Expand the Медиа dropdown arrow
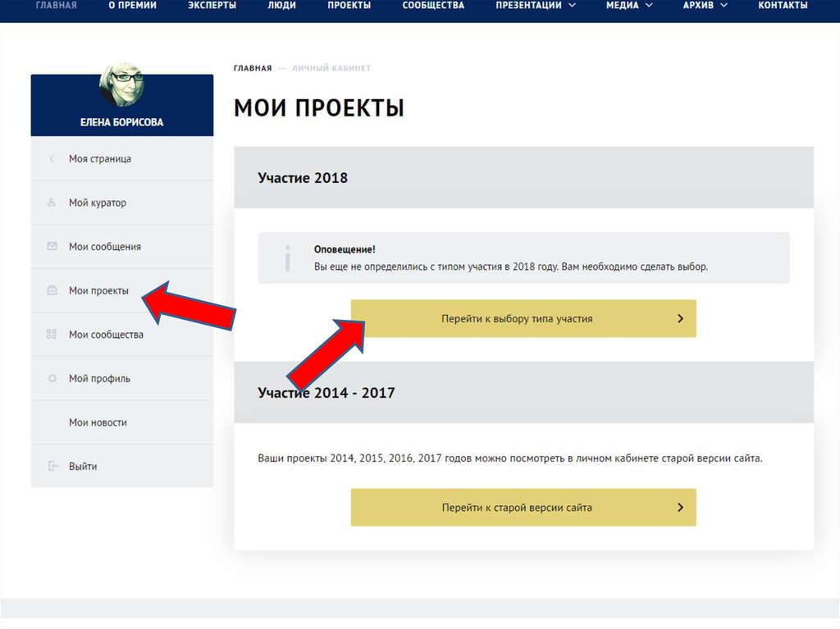The height and width of the screenshot is (629, 840). tap(649, 6)
